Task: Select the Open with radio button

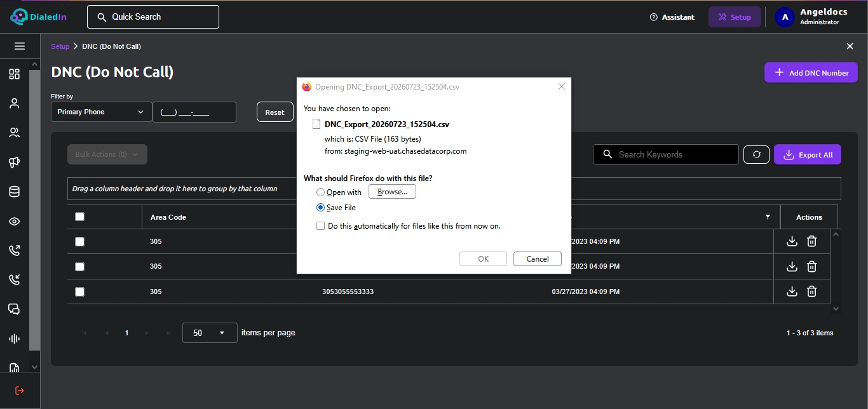Action: (320, 192)
